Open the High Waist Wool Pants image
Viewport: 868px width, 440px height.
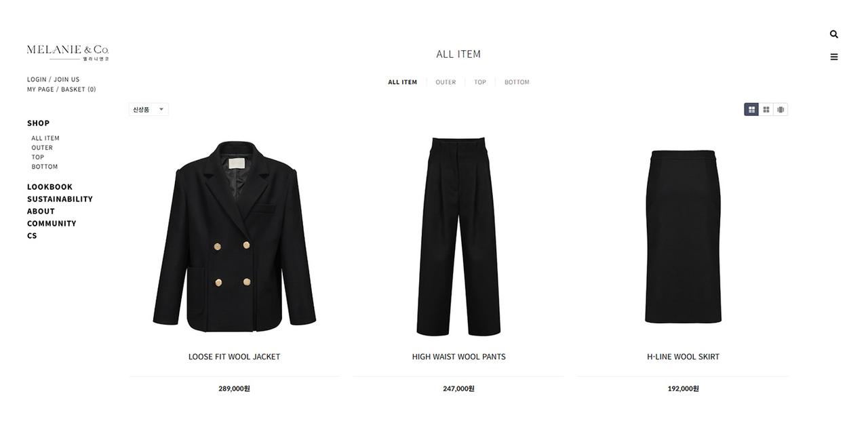(458, 237)
